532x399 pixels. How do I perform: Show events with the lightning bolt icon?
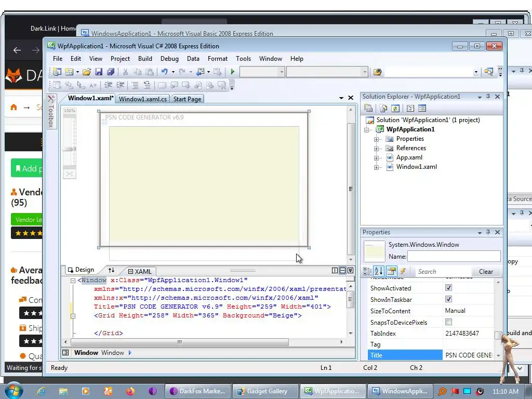click(x=403, y=271)
